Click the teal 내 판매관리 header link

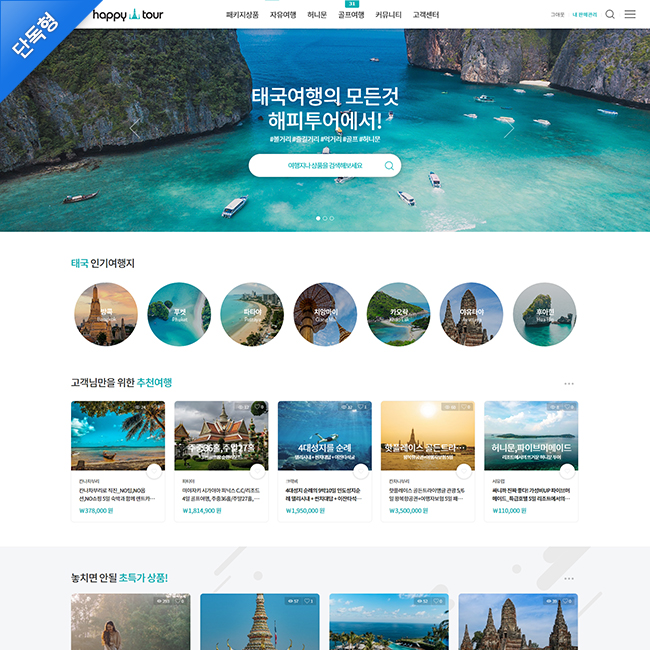pyautogui.click(x=585, y=15)
